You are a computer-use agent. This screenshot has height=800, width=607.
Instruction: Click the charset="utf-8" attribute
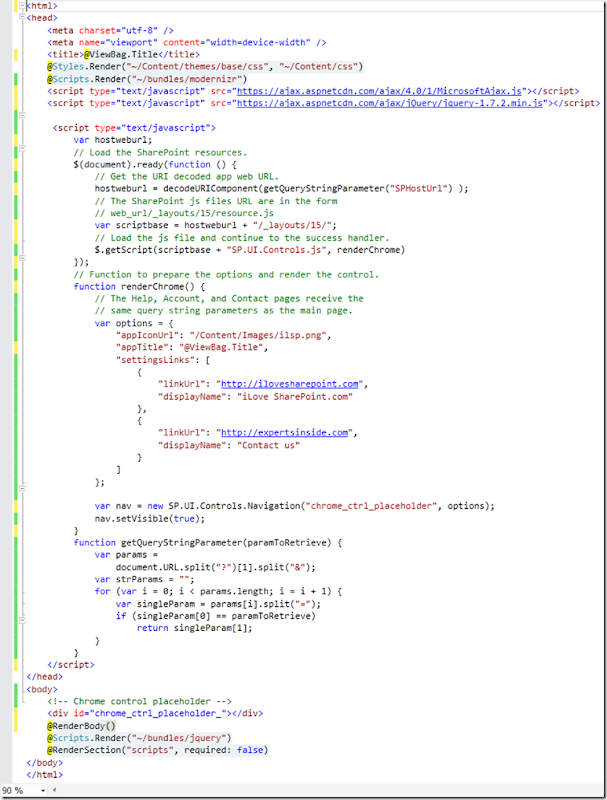coord(118,30)
